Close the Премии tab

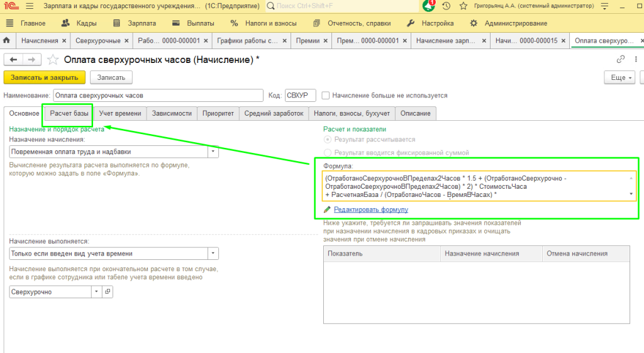[x=325, y=41]
